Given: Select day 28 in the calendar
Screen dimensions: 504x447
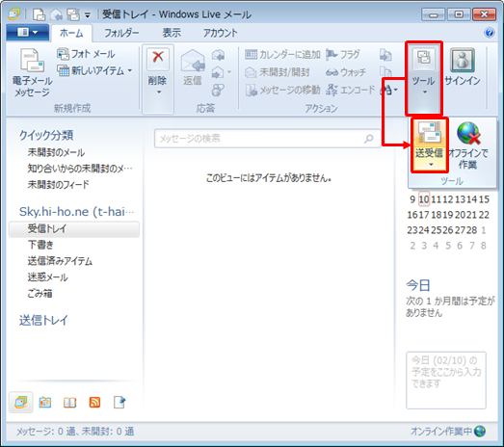Looking at the screenshot, I should pos(471,230).
